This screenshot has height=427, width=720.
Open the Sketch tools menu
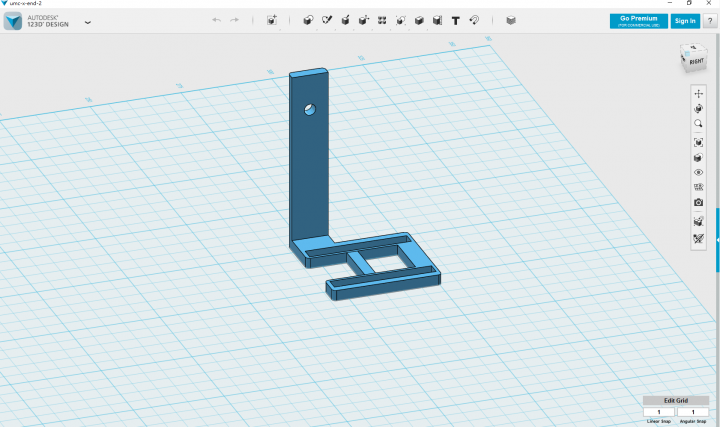[327, 20]
